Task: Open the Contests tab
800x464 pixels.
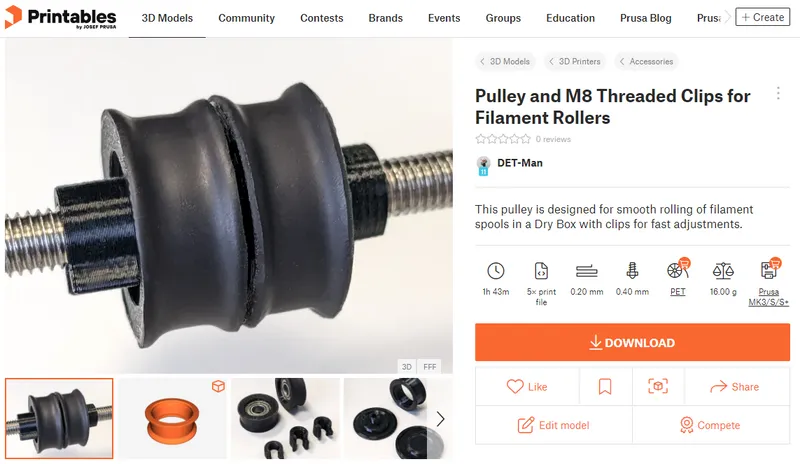Action: click(321, 18)
